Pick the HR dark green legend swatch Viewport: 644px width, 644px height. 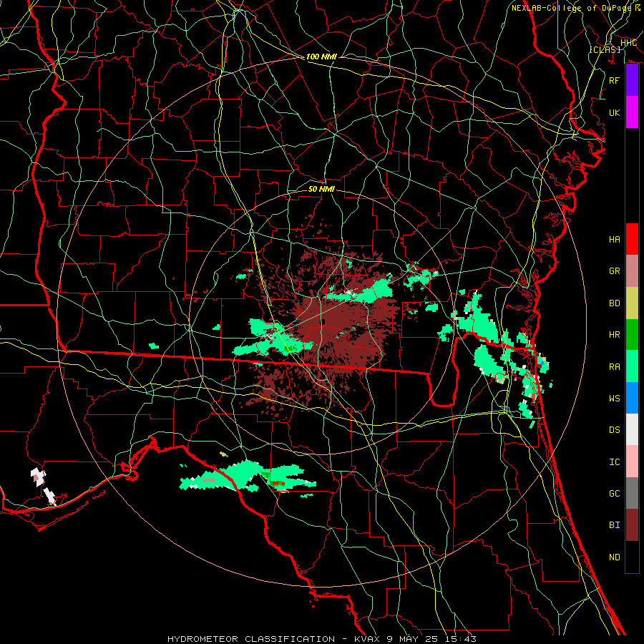click(632, 334)
